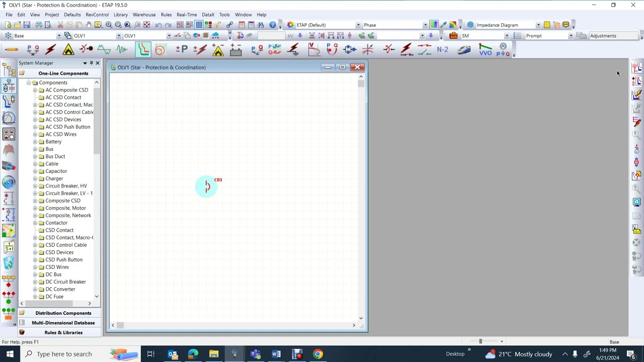Select the CB1 circuit breaker element
Viewport: 644px width, 362px height.
click(x=207, y=187)
